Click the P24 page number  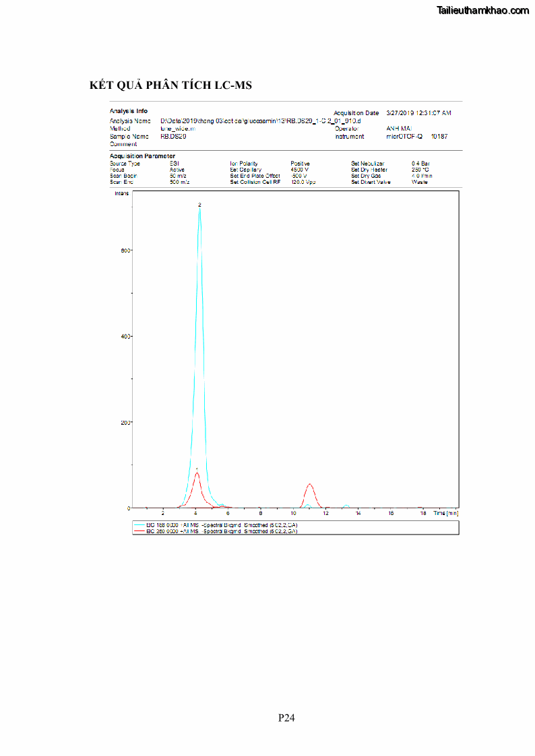(286, 718)
